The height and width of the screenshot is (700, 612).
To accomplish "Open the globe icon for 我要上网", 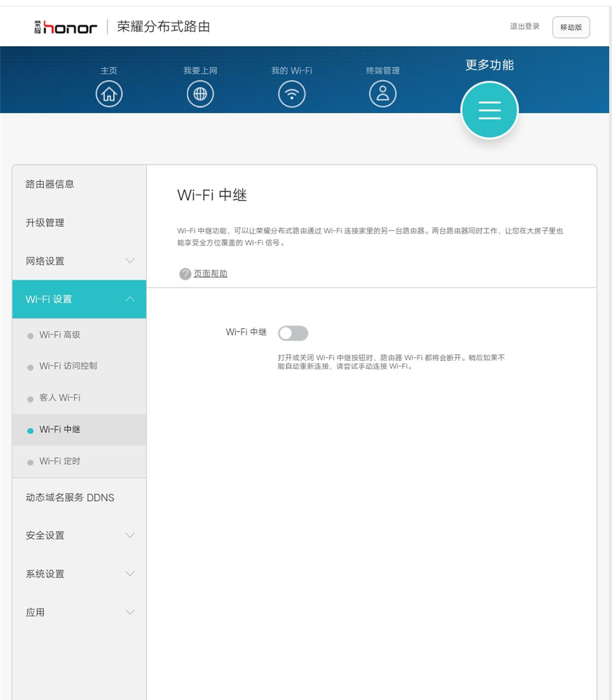I will 200,94.
